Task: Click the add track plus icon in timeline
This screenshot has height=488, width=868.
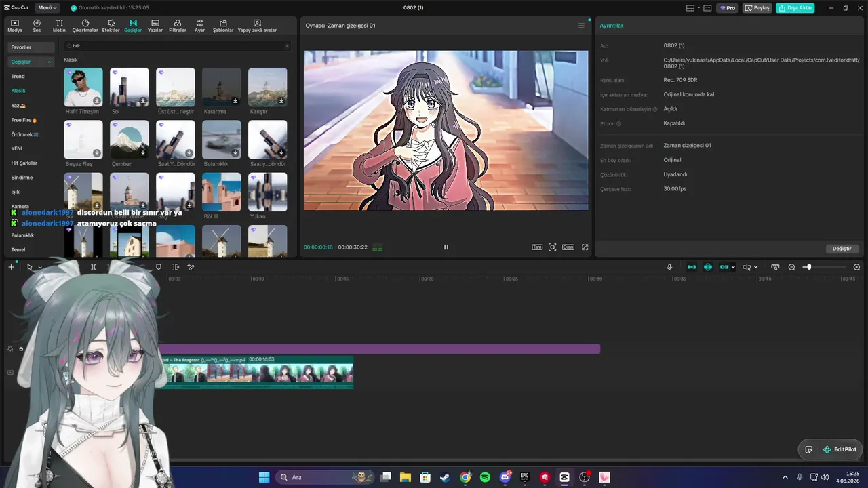Action: click(11, 267)
